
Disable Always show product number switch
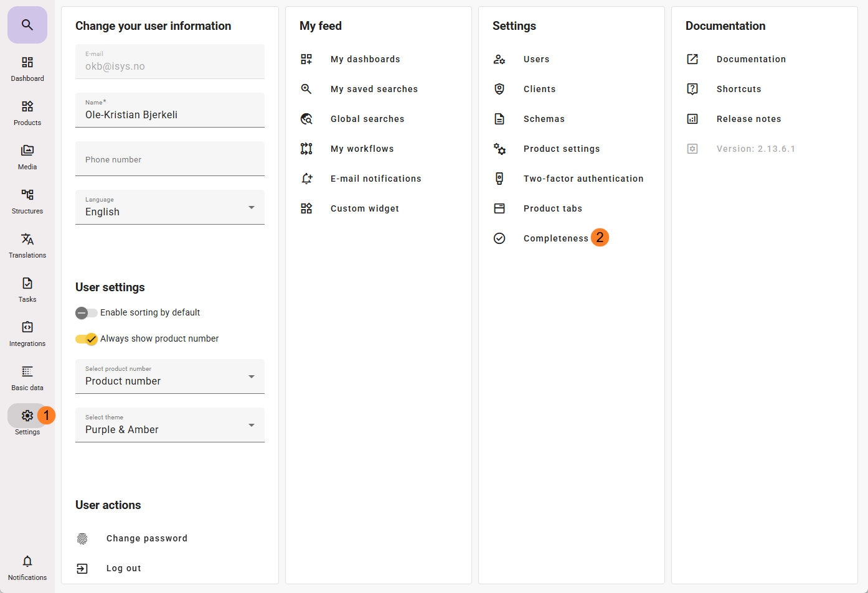point(86,339)
